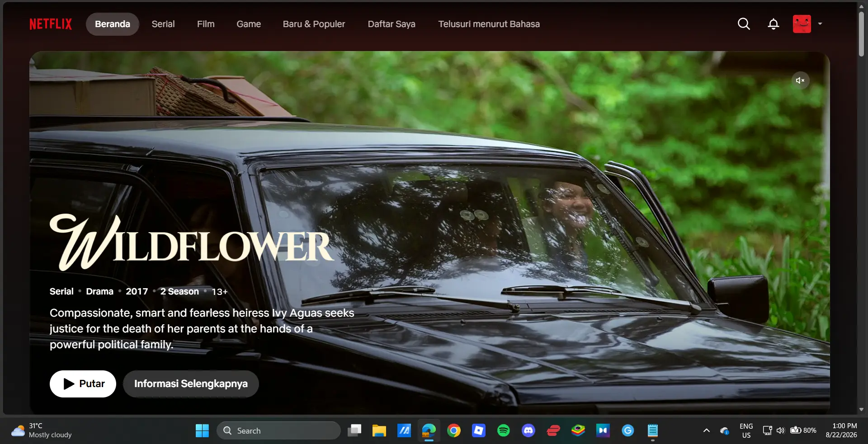
Task: Open the dark blue bow-tie taskbar app
Action: coord(603,431)
